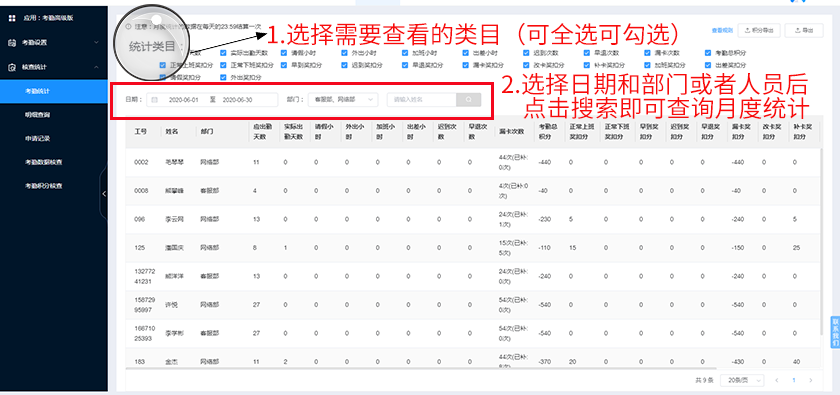Collapse the sidebar with the arrow handle
The width and height of the screenshot is (840, 395).
coord(104,193)
